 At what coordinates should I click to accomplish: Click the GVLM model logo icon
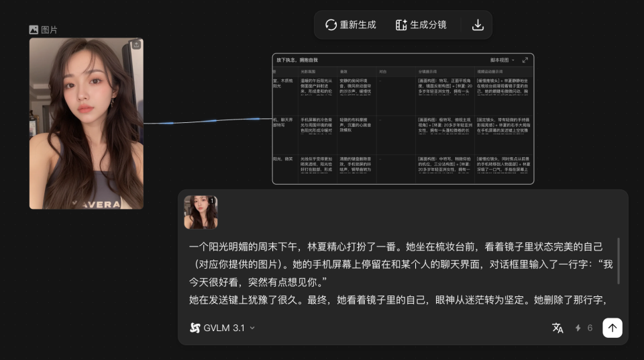click(195, 328)
